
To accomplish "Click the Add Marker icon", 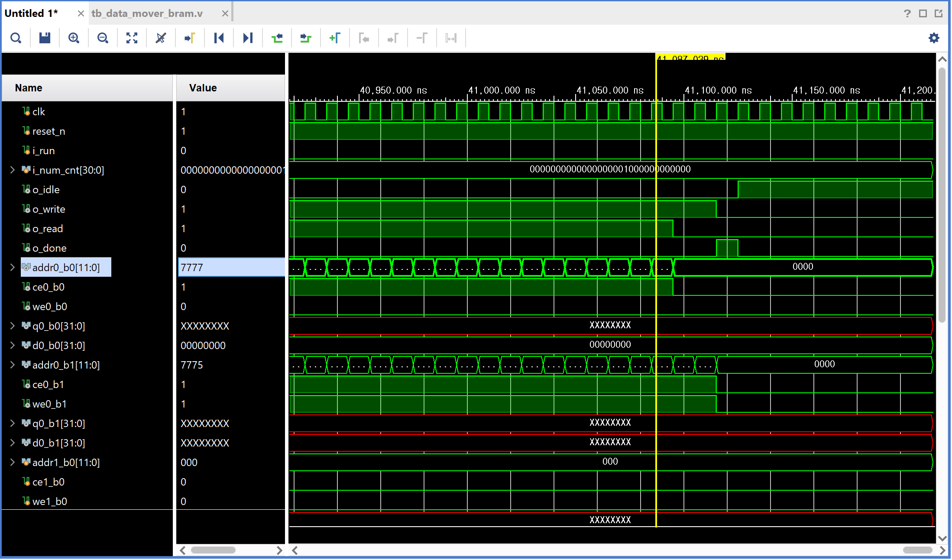I will click(335, 38).
